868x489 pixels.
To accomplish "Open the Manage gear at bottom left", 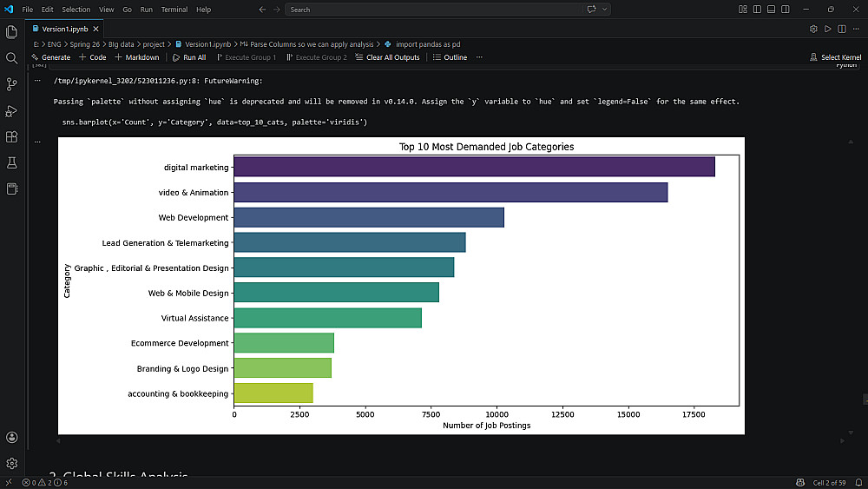I will 12,464.
